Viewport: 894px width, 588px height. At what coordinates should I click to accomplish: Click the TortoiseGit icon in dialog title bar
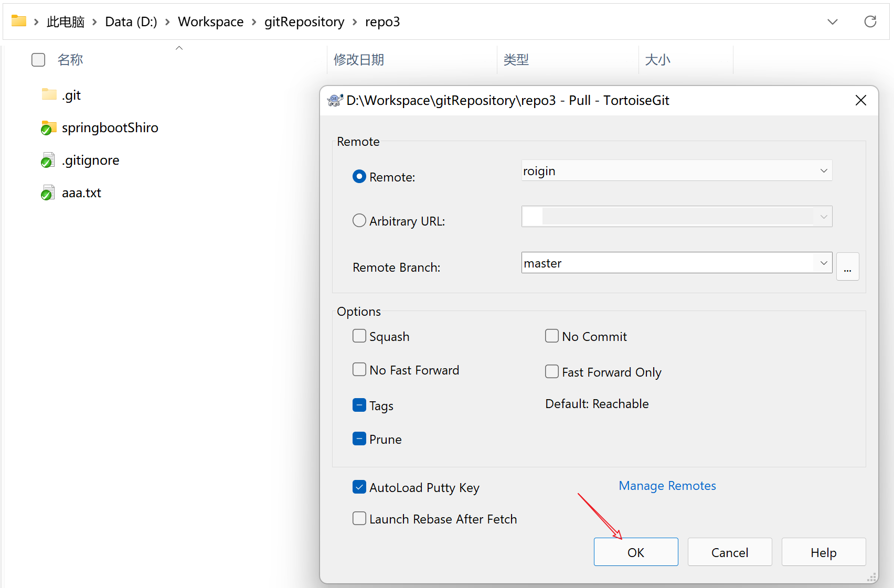pyautogui.click(x=335, y=100)
